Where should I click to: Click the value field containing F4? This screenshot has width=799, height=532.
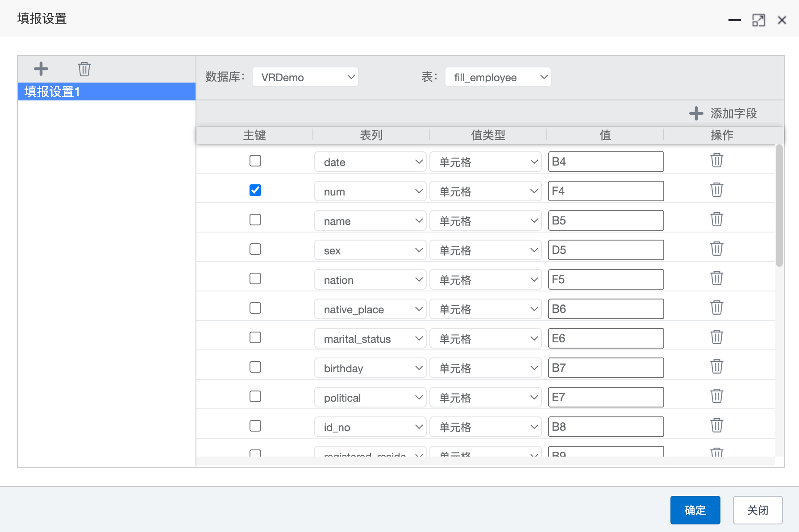[x=606, y=191]
